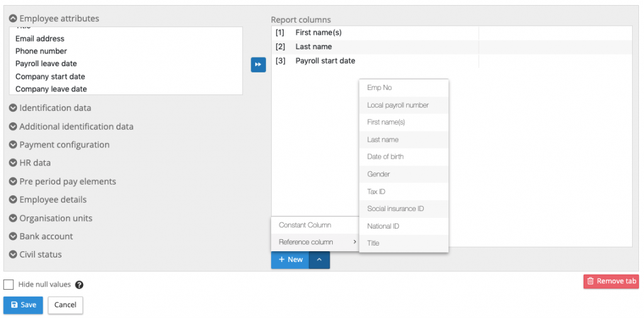Image resolution: width=644 pixels, height=318 pixels.
Task: Click the Save button
Action: [x=23, y=305]
